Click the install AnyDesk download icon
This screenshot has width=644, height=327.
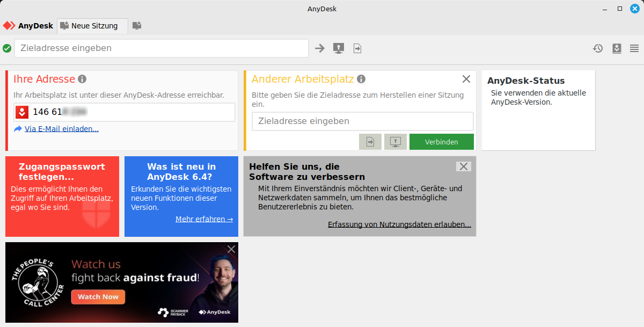[x=617, y=48]
